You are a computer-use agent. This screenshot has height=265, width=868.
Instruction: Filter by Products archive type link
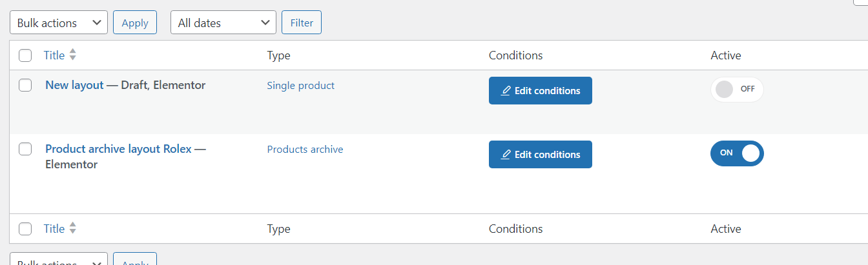pyautogui.click(x=305, y=149)
